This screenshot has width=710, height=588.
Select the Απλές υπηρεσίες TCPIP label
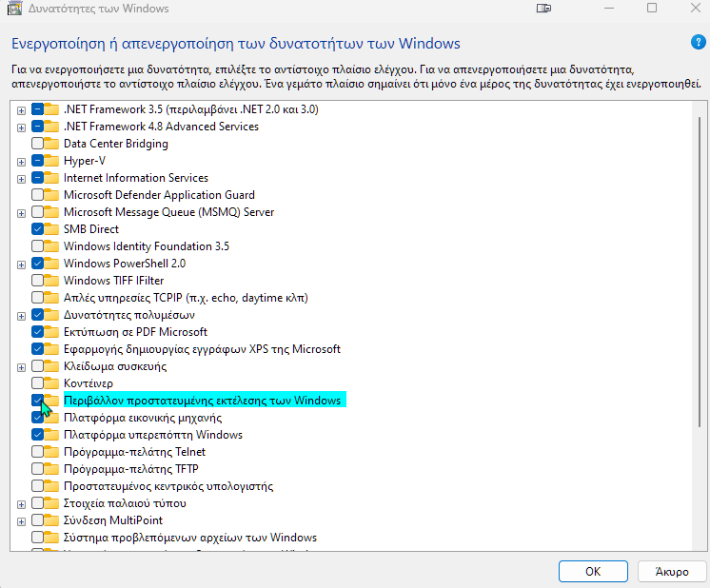186,298
